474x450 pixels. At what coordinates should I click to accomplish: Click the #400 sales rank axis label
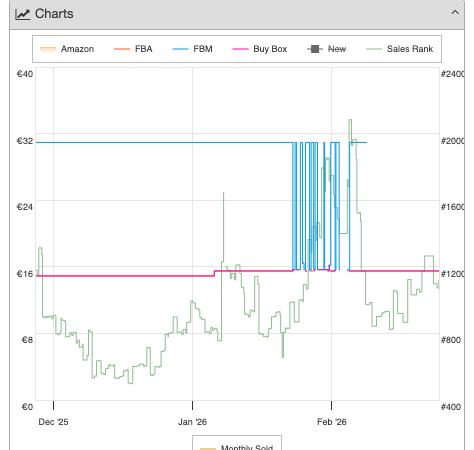pos(451,407)
